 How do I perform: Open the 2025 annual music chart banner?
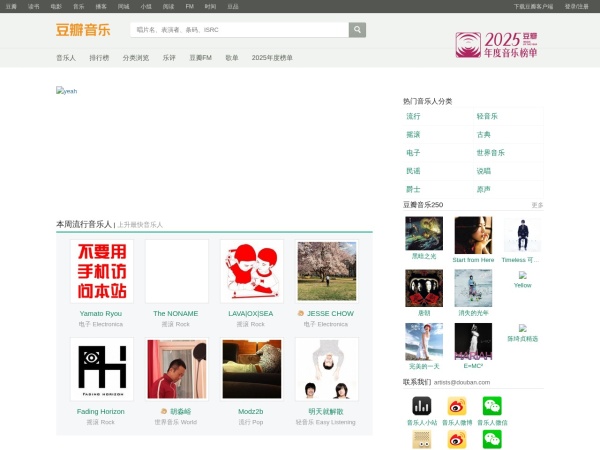tap(496, 45)
